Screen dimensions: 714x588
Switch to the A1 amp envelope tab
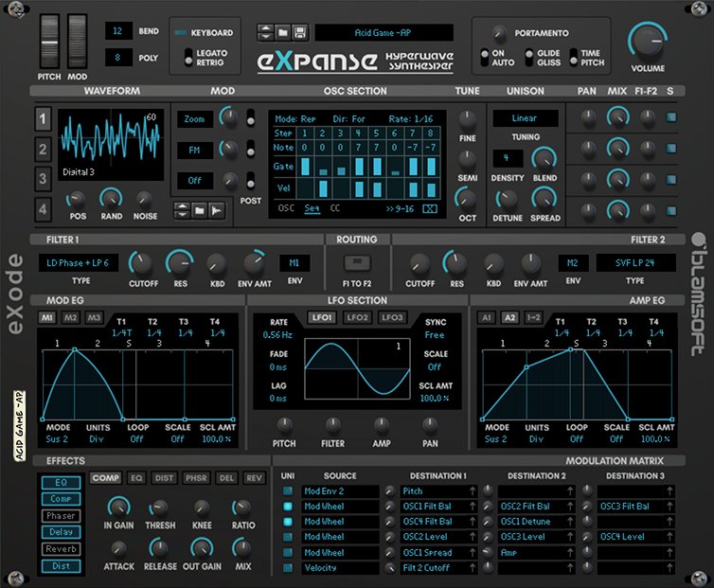tap(487, 317)
